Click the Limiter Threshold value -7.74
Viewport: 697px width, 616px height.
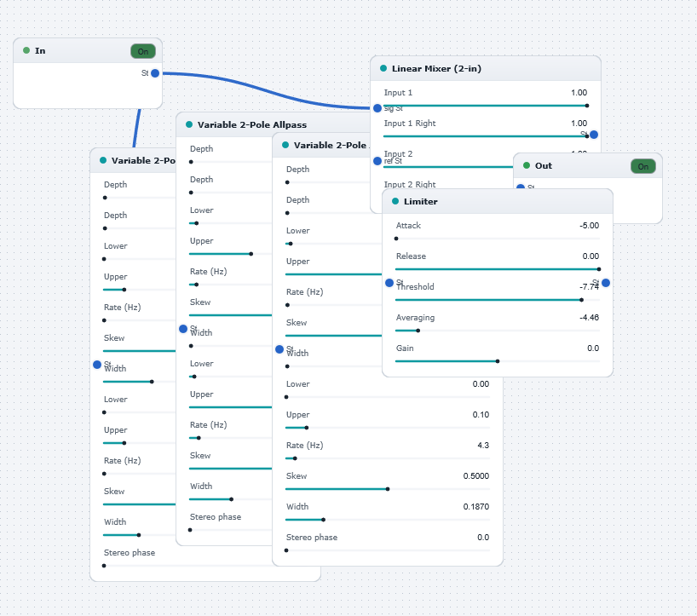pyautogui.click(x=589, y=286)
